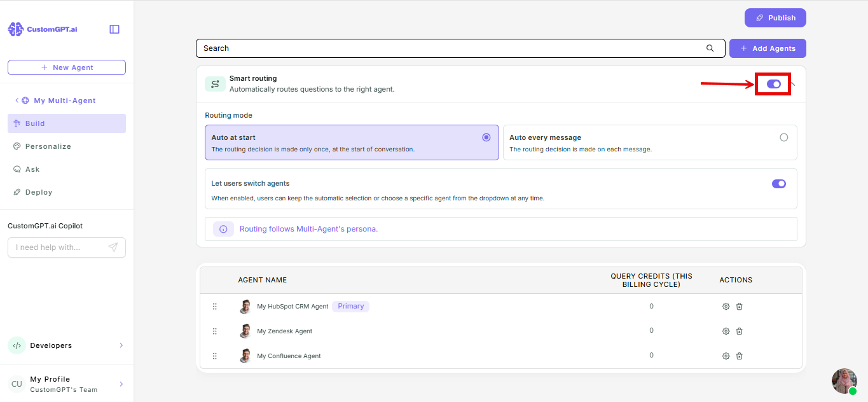Delete My Confluence Agent
This screenshot has height=402, width=868.
740,356
